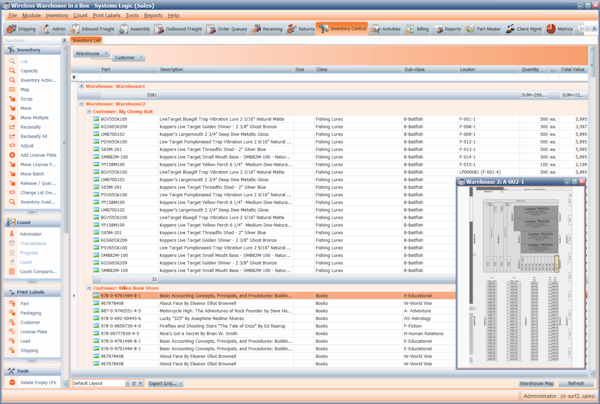Open the Adjust inventory function
The height and width of the screenshot is (404, 600).
point(27,146)
